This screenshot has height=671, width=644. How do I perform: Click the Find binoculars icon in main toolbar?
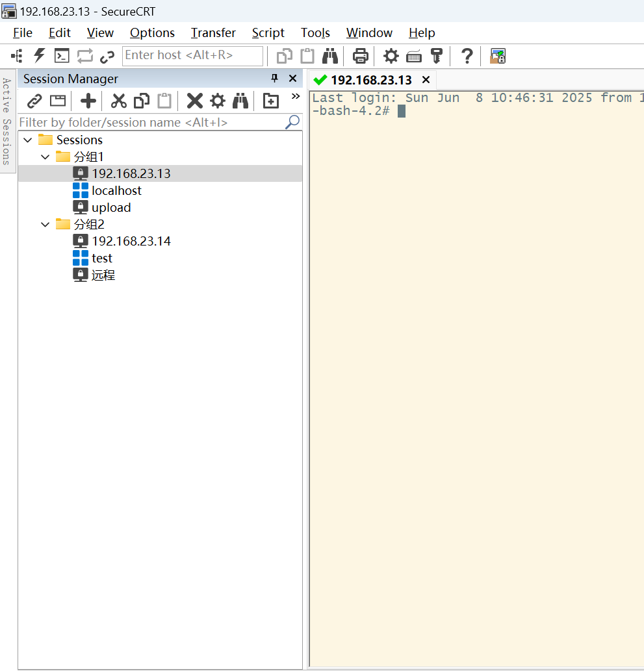pos(329,56)
